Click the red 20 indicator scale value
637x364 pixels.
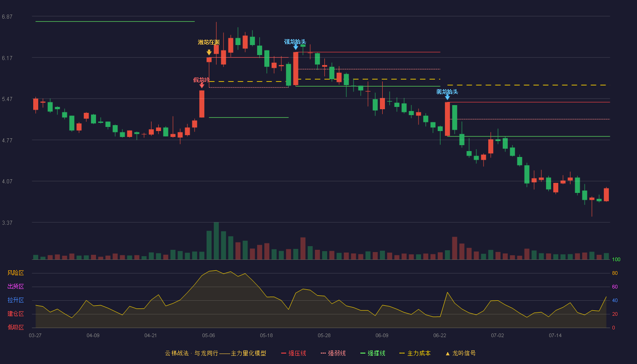(x=615, y=314)
